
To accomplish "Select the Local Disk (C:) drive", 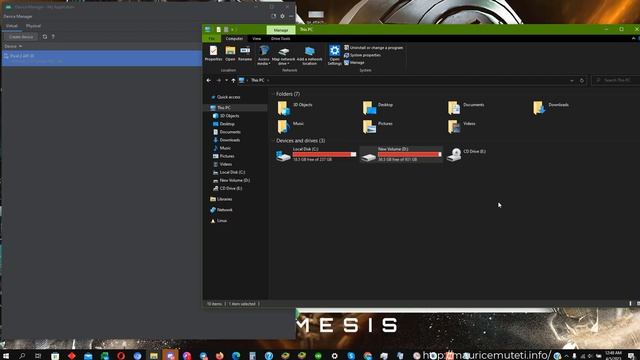I will pyautogui.click(x=316, y=154).
